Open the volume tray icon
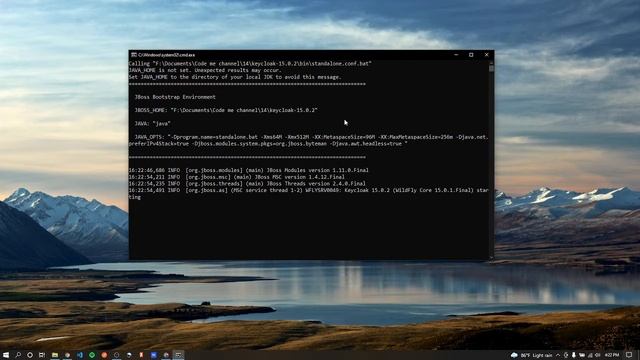This screenshot has width=640, height=360. point(598,355)
